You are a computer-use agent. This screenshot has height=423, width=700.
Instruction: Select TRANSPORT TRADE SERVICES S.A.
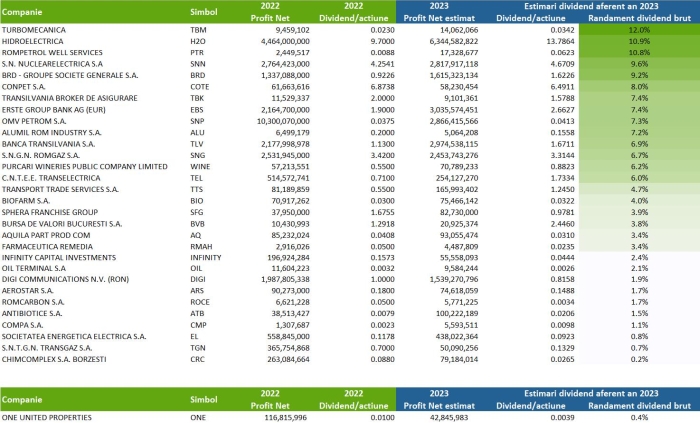tap(60, 190)
